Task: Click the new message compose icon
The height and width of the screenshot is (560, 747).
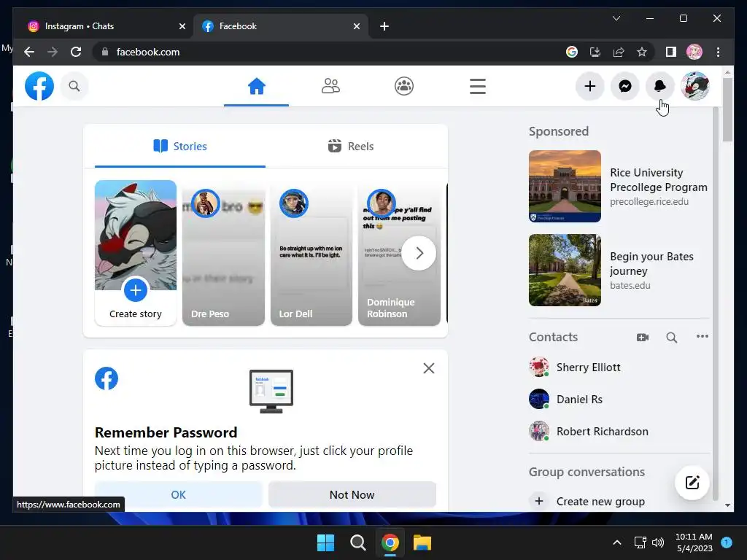Action: coord(692,483)
